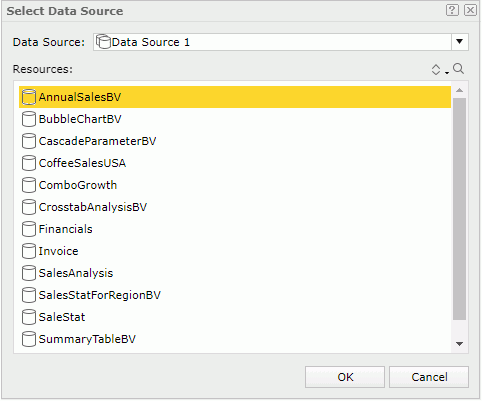Screen dimensions: 482x401
Task: Click the sort resources up-down arrows icon
Action: tap(436, 69)
